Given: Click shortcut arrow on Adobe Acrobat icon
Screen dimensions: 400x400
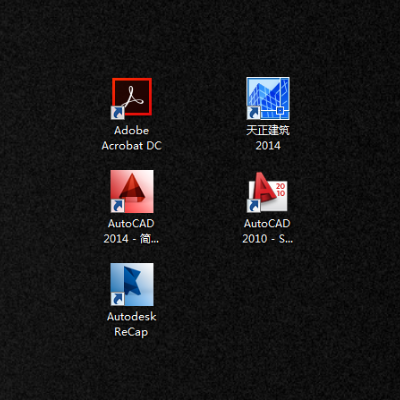Looking at the screenshot, I should click(x=118, y=113).
